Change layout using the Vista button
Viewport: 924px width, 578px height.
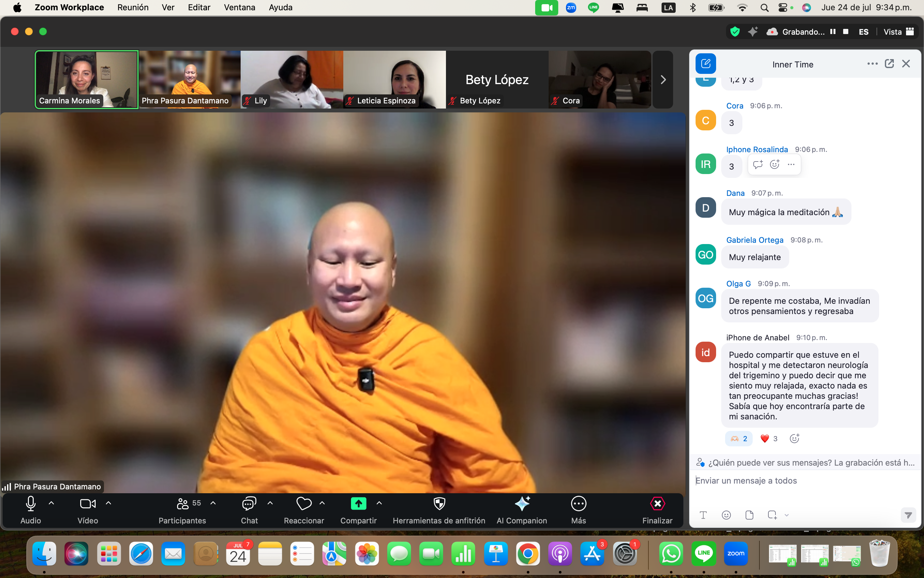coord(898,32)
